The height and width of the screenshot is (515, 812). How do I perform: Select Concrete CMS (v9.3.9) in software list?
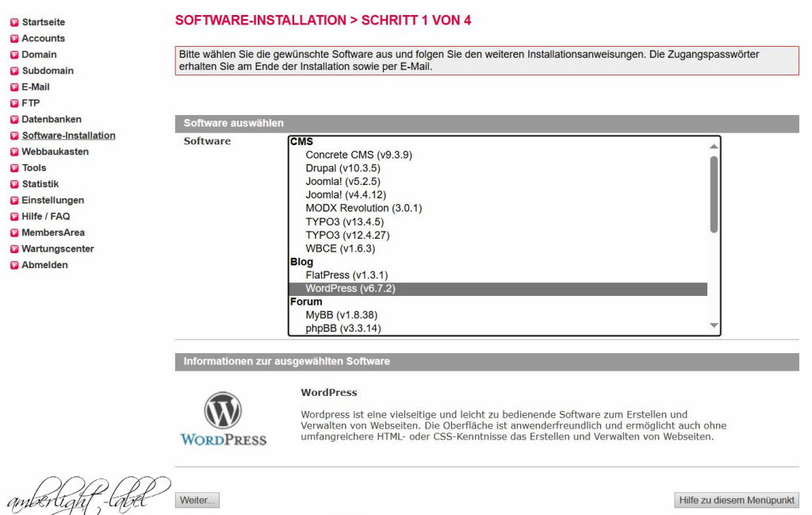tap(498, 155)
